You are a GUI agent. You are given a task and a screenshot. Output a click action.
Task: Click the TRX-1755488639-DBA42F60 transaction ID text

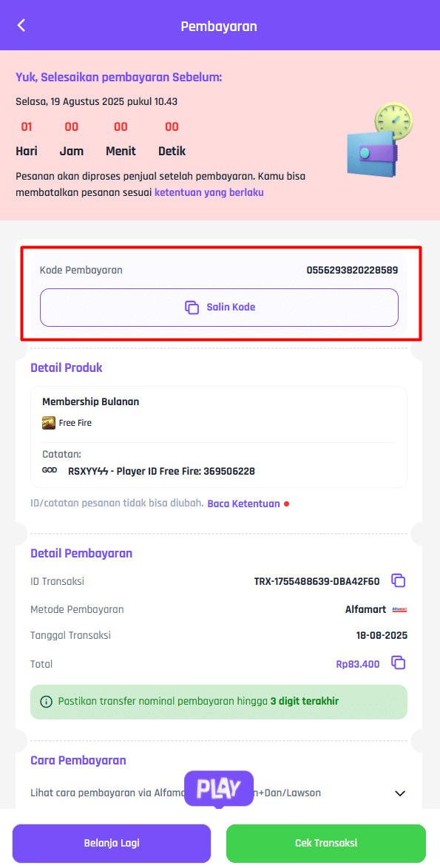click(x=317, y=581)
